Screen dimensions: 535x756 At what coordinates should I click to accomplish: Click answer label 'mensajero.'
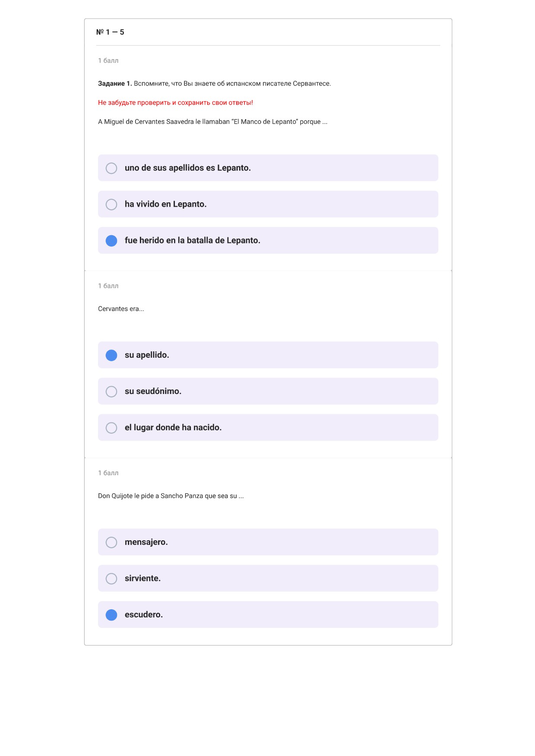point(146,542)
